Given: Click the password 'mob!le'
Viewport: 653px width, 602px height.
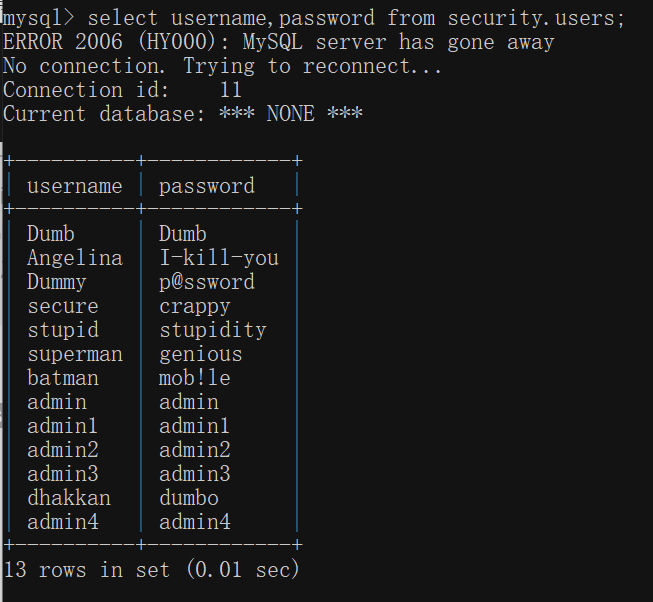Looking at the screenshot, I should 194,378.
